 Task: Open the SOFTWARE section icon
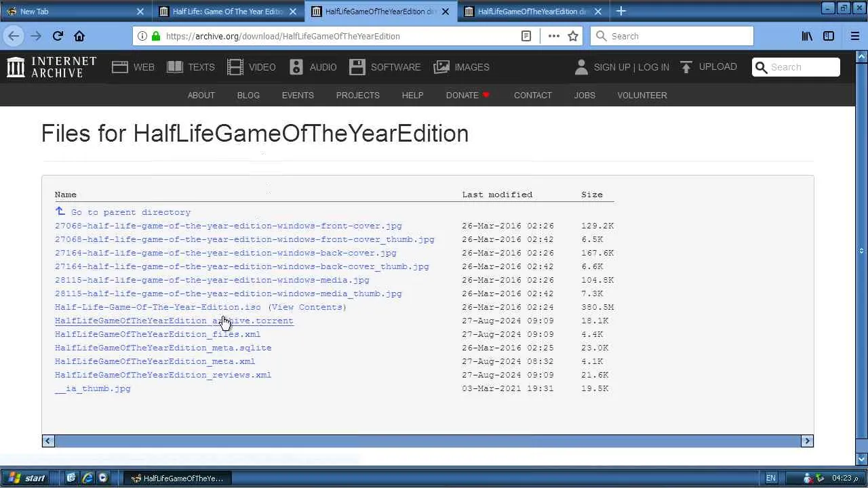click(x=357, y=67)
